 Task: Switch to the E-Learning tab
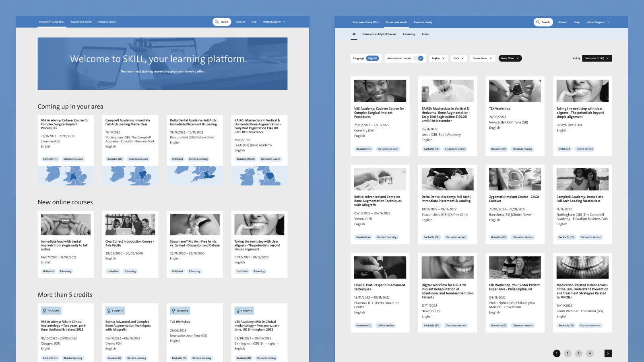click(x=409, y=34)
